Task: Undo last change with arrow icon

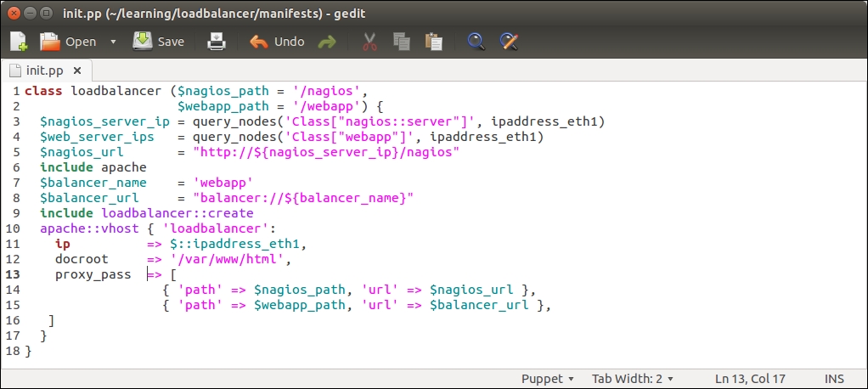Action: pyautogui.click(x=259, y=42)
